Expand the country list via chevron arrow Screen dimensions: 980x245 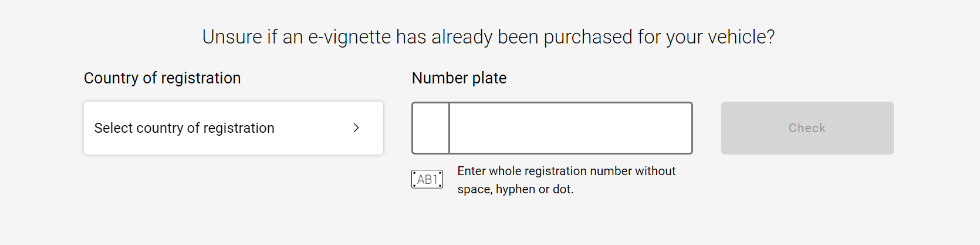click(x=356, y=128)
